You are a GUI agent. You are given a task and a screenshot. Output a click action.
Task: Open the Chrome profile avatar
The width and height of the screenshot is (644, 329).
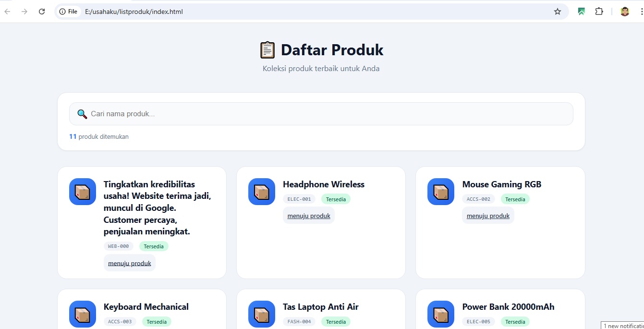click(x=625, y=12)
